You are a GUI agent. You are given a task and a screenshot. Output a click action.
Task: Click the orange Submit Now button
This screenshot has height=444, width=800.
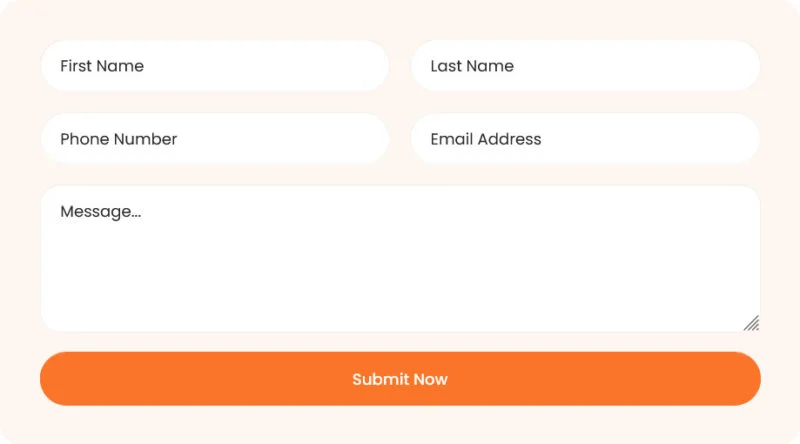pos(401,379)
